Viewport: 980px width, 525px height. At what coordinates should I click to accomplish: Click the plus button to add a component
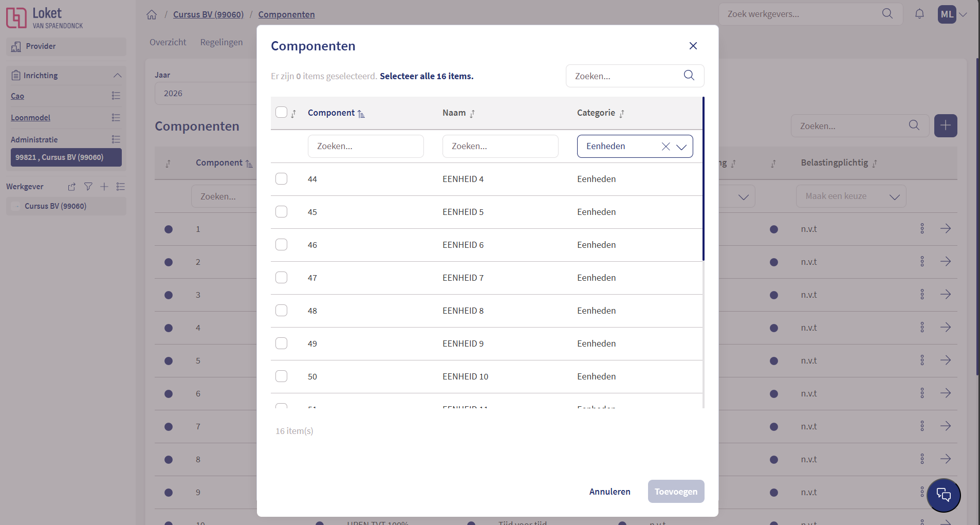(x=945, y=125)
